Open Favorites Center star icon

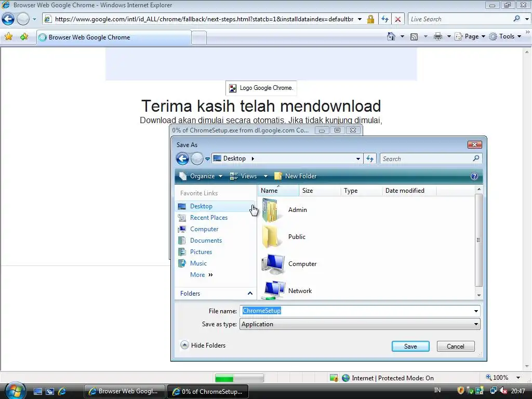(x=8, y=37)
